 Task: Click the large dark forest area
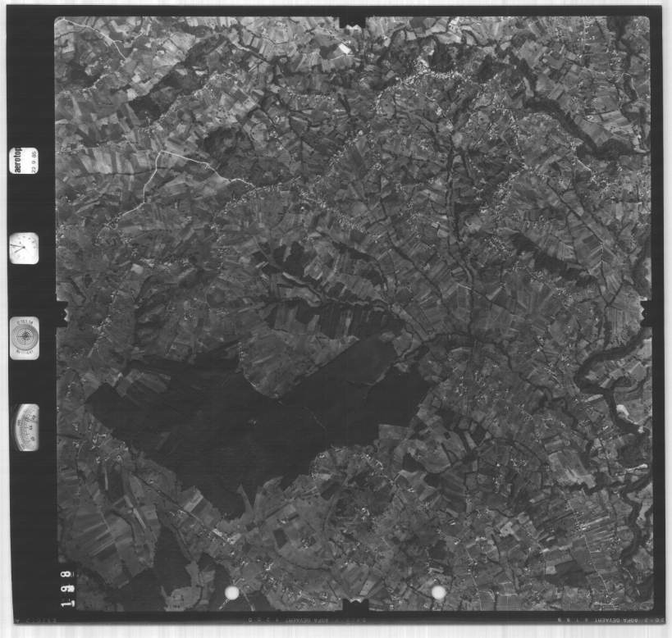pyautogui.click(x=246, y=418)
